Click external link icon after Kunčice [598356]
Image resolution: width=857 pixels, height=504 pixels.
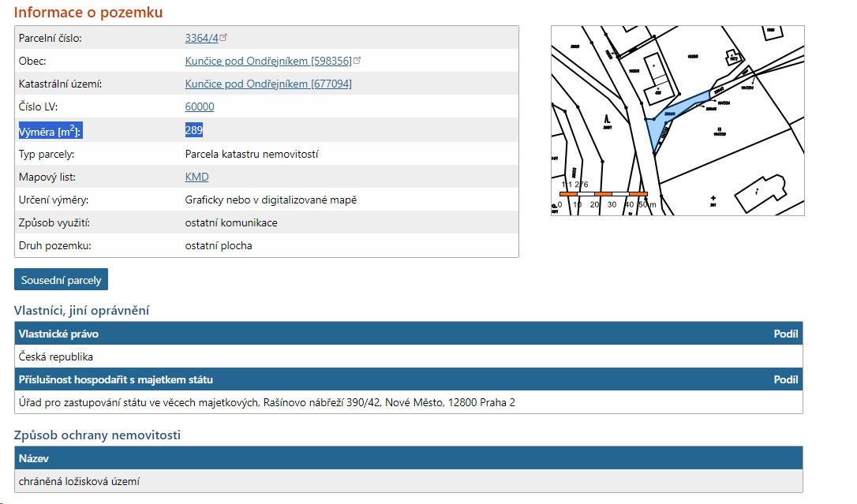357,60
